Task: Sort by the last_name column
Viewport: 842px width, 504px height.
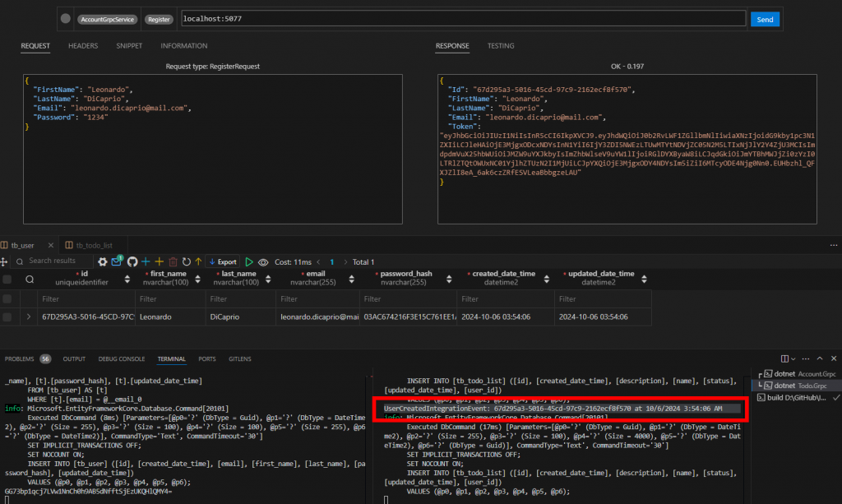Action: (x=268, y=279)
